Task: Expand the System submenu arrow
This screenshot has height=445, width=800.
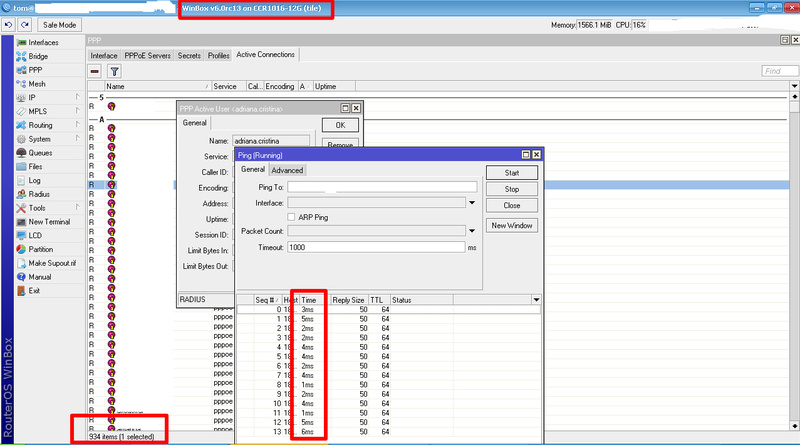Action: [78, 138]
